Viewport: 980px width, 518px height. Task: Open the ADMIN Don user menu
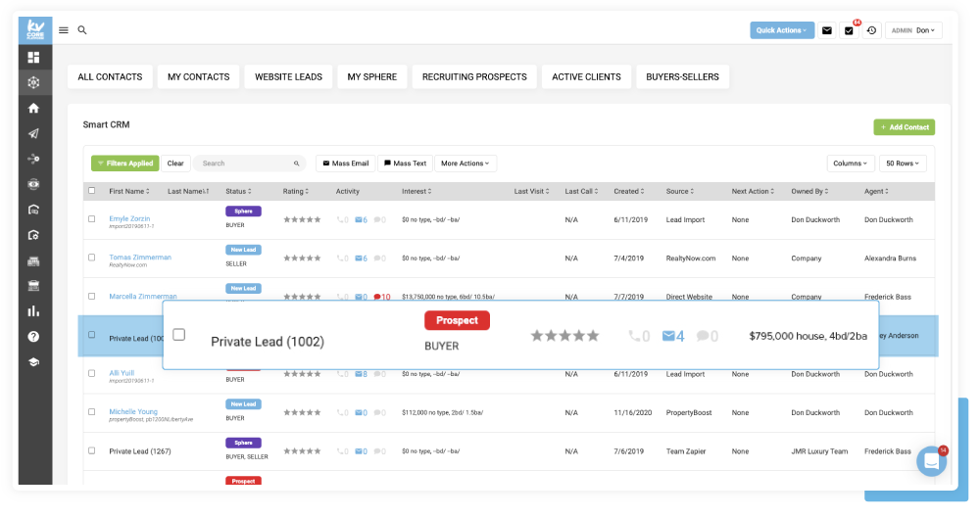[913, 30]
